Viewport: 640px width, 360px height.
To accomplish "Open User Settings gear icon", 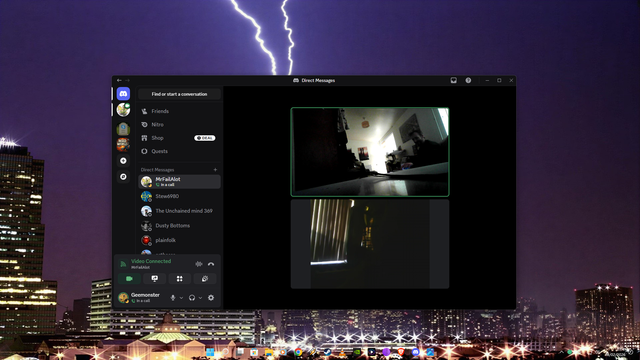I will (211, 298).
